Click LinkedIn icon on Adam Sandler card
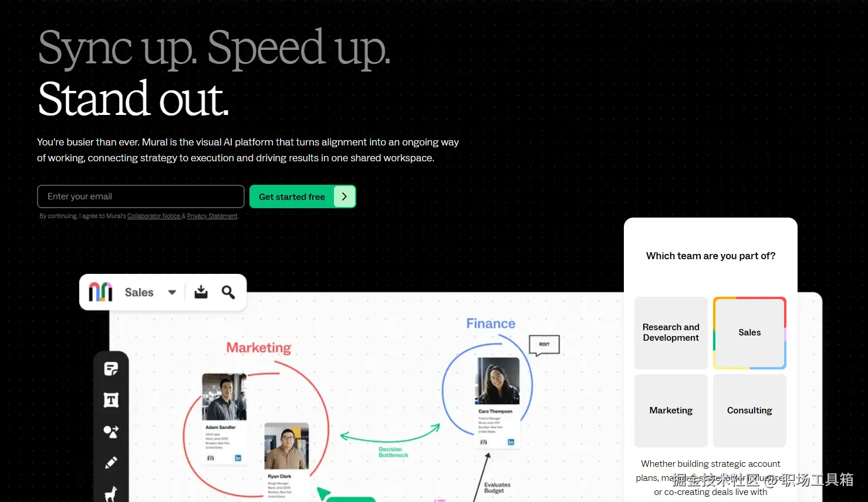 point(238,458)
